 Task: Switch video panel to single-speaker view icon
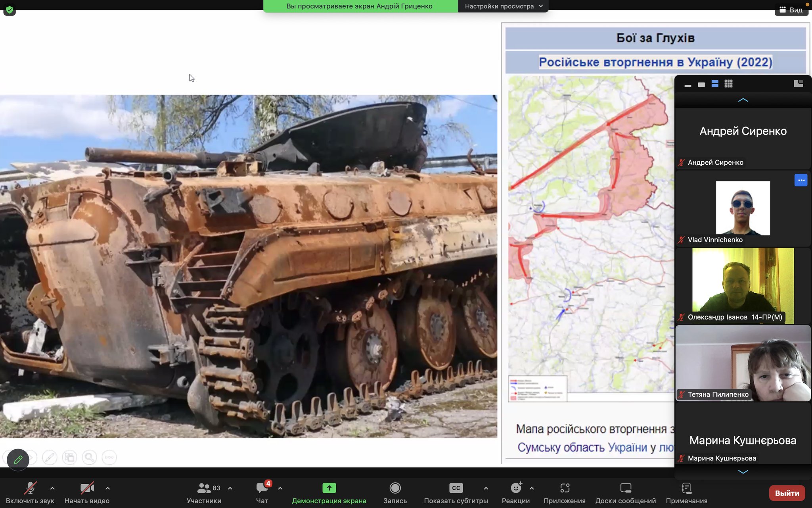tap(701, 84)
